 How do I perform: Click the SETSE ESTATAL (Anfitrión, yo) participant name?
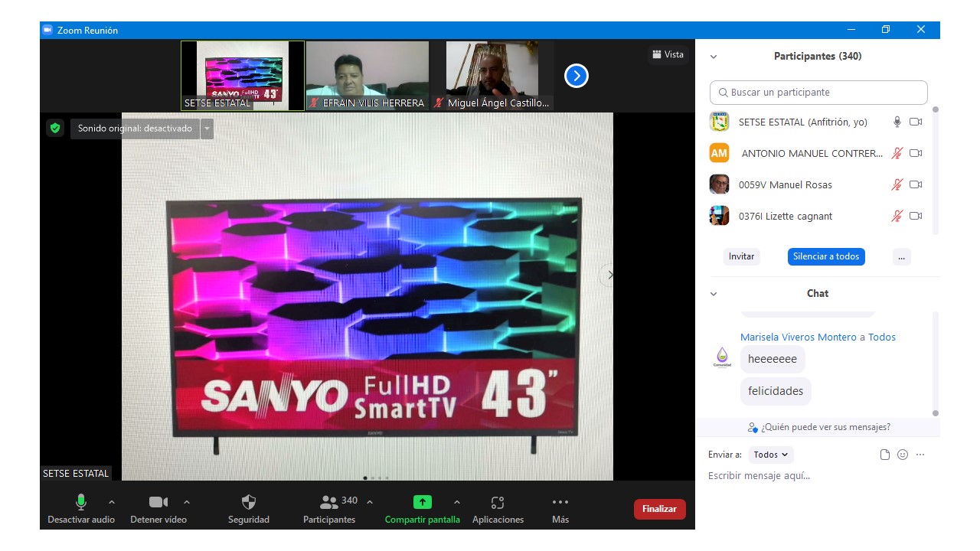coord(803,122)
